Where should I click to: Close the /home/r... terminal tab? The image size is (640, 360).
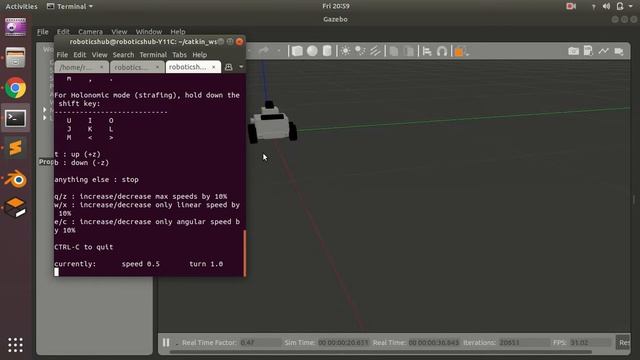[102, 67]
